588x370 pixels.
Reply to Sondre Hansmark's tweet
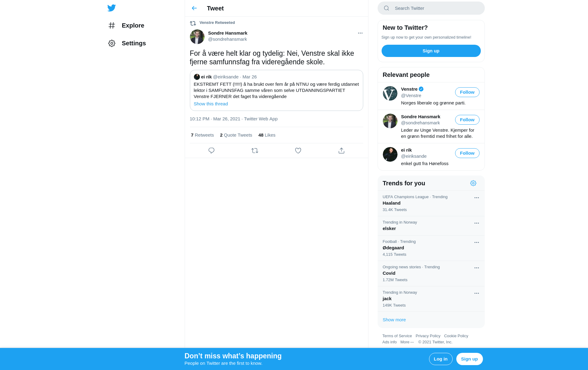(211, 151)
